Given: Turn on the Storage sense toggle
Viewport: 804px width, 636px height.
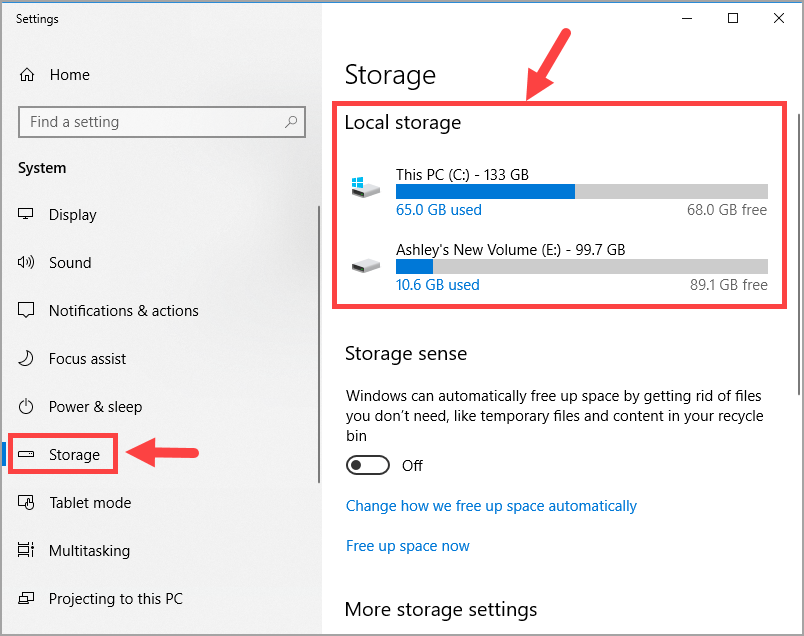Looking at the screenshot, I should pos(366,466).
